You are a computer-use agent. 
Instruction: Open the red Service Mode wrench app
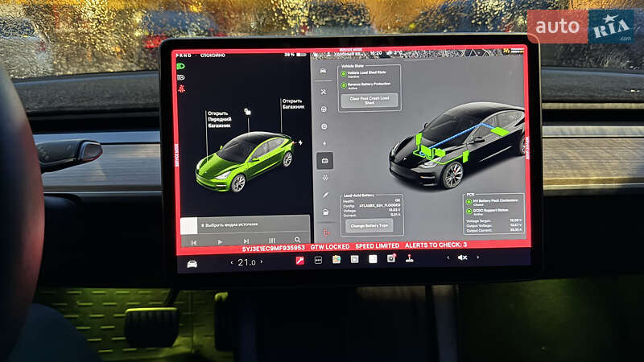pyautogui.click(x=299, y=260)
